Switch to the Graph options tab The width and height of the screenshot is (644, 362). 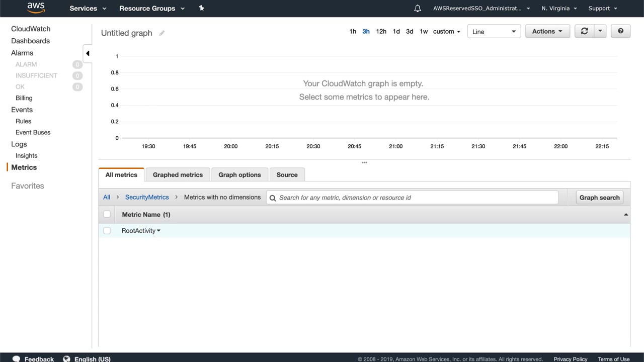point(239,175)
